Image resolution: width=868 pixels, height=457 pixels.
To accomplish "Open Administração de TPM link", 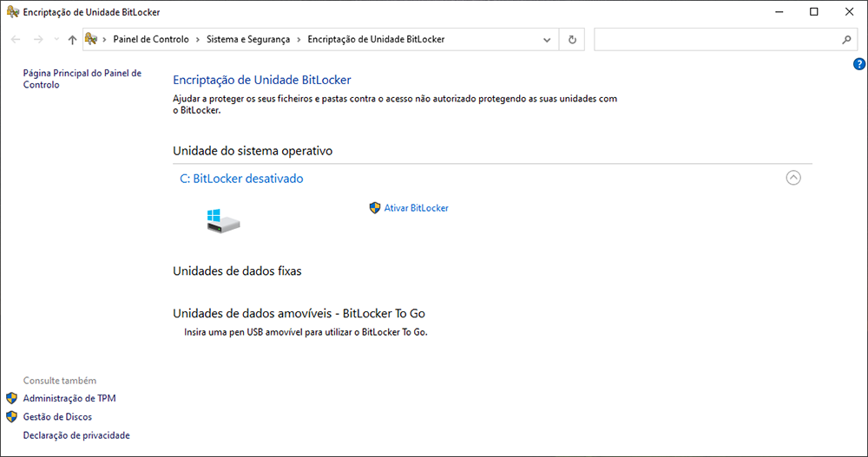I will click(x=69, y=398).
